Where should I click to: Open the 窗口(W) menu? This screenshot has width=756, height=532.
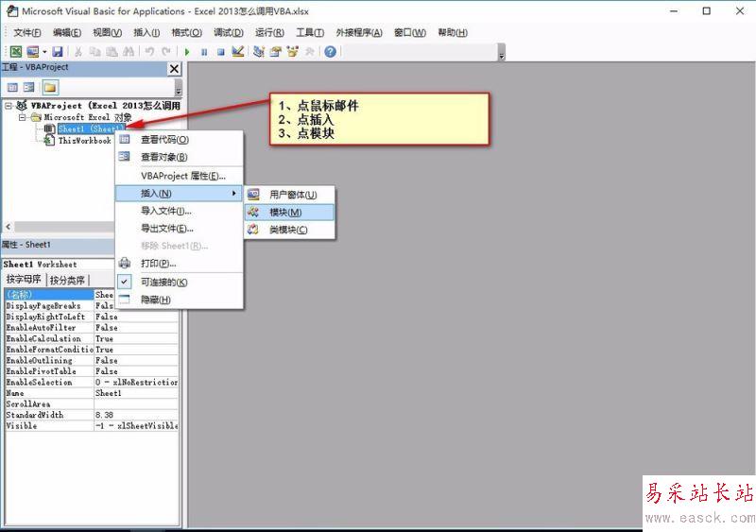tap(410, 32)
